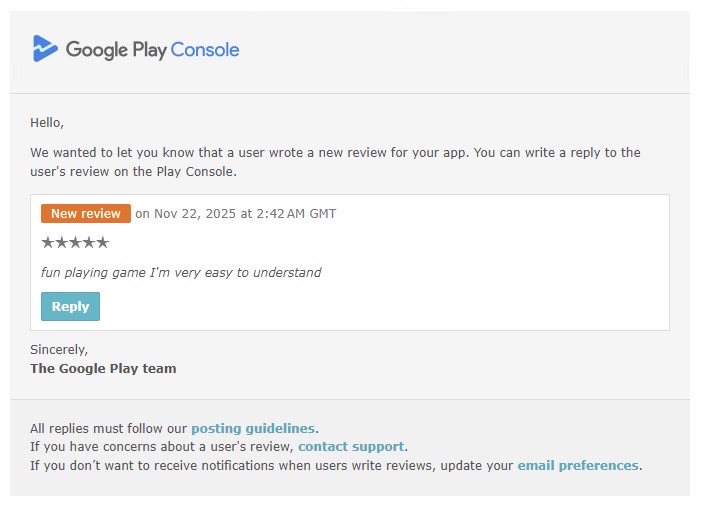713x513 pixels.
Task: Click the orange New review badge
Action: pyautogui.click(x=85, y=214)
